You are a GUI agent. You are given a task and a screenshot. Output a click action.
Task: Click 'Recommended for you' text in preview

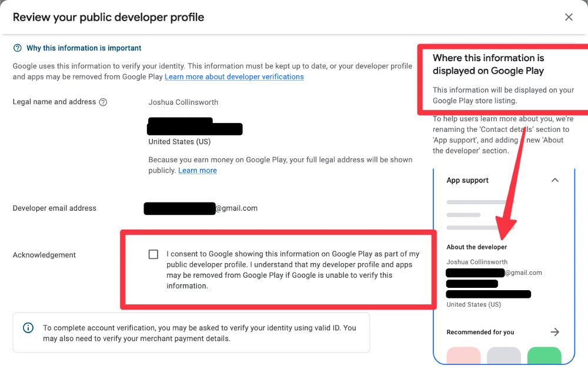480,332
